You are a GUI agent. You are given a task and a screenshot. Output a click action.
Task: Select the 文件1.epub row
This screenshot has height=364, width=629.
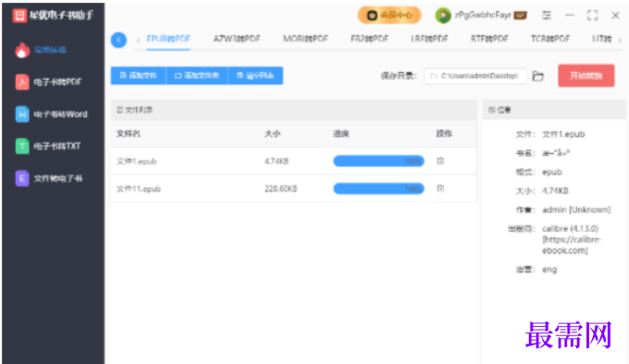coord(294,161)
